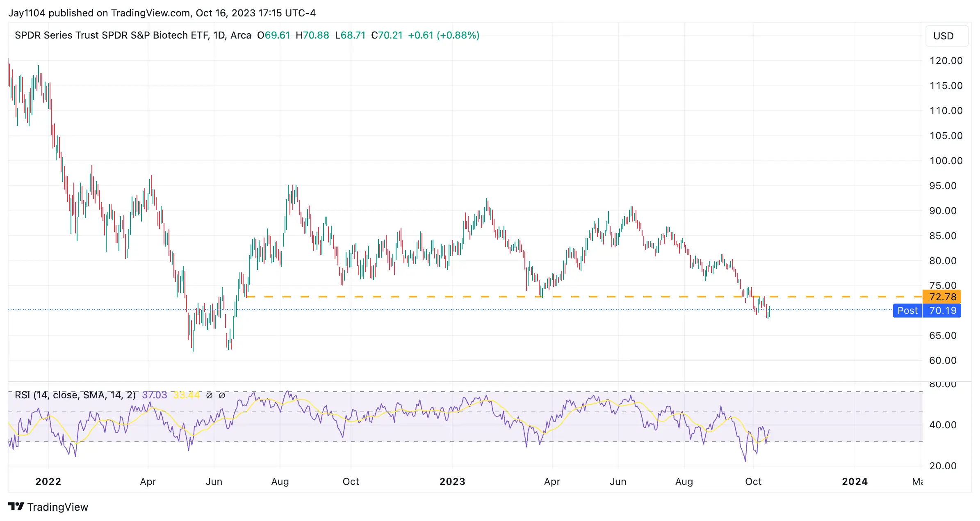
Task: Click the RSI 40.00 axis label
Action: (943, 425)
